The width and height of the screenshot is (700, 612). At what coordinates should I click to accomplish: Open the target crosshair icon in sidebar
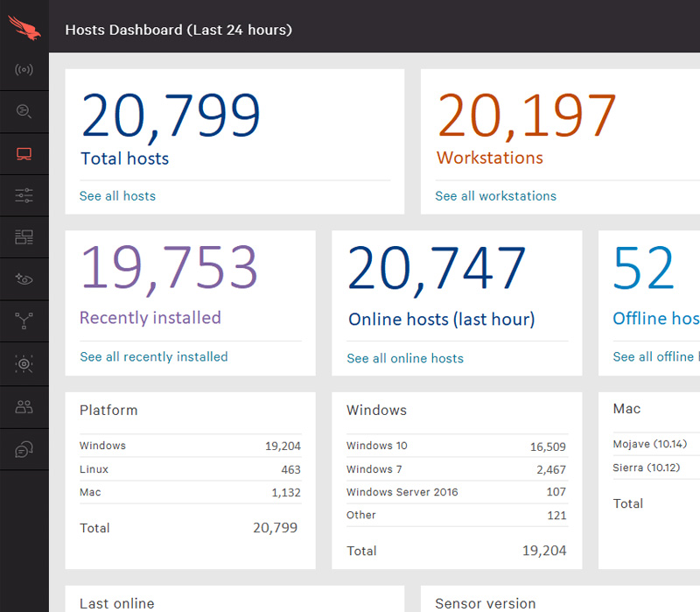coord(24,364)
